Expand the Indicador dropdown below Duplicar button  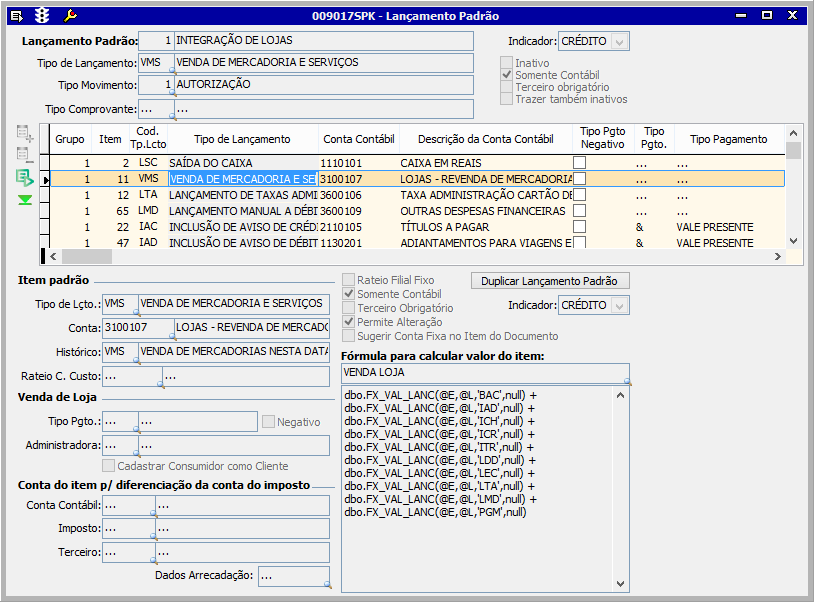coord(620,304)
